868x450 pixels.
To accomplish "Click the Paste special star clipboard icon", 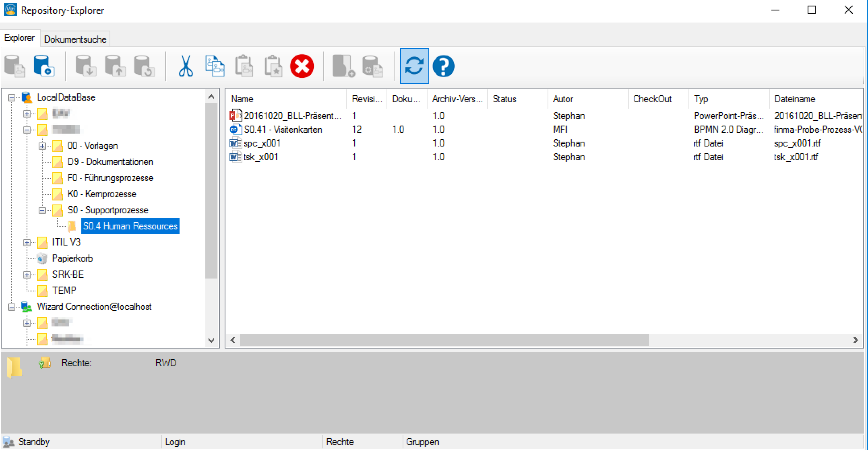I will point(273,66).
